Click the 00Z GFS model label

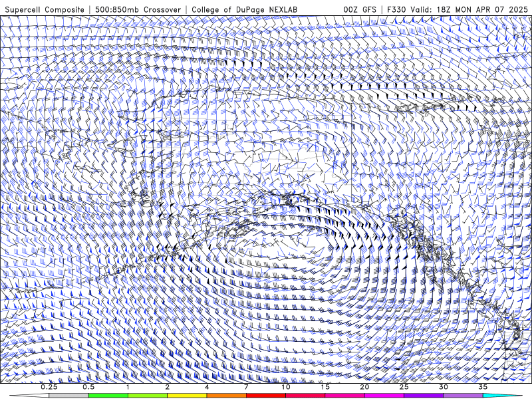coord(360,9)
